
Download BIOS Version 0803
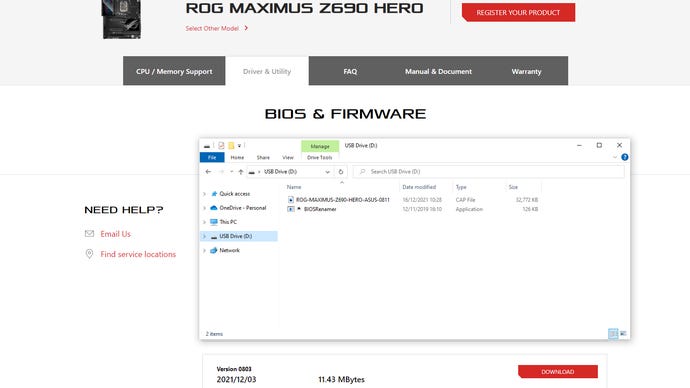click(x=558, y=372)
